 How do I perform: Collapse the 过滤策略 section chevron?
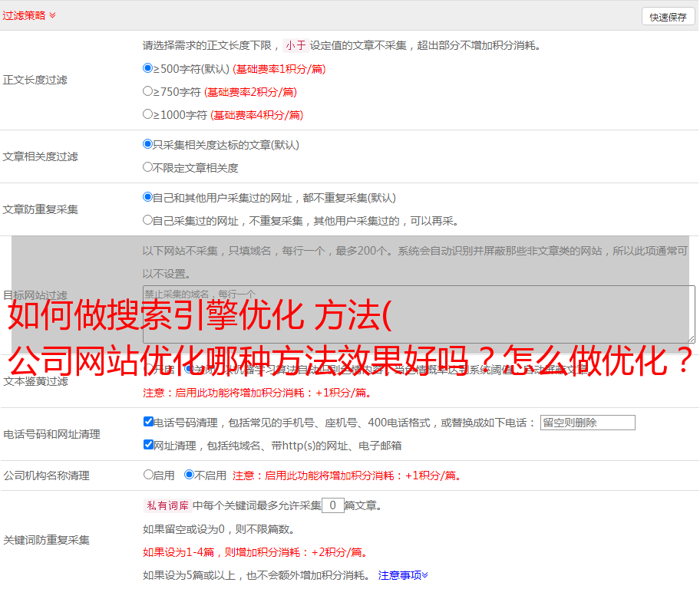[x=52, y=15]
